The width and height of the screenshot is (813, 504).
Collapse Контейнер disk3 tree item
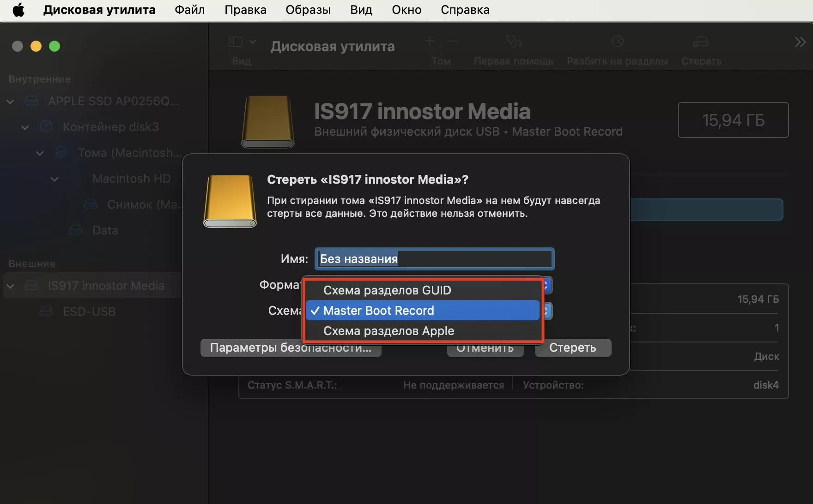(25, 127)
